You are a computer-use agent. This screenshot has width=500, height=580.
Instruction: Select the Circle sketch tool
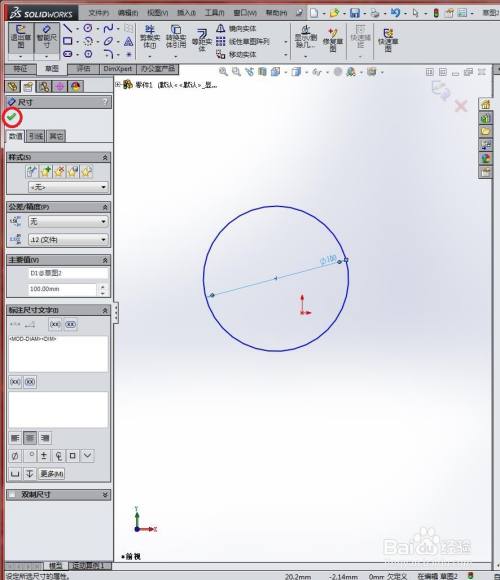tap(88, 28)
